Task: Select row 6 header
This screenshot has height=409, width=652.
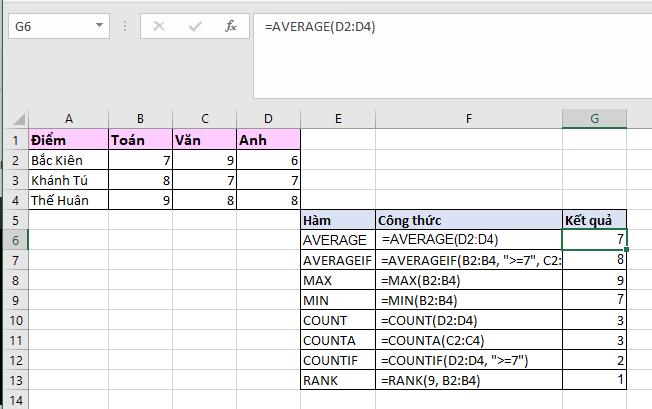Action: tap(14, 240)
